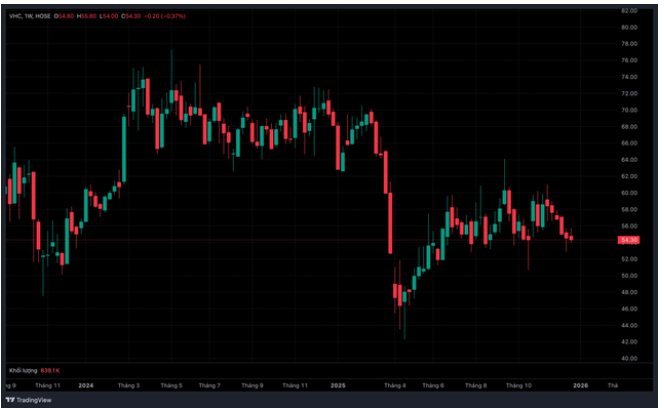Click the 46.00 price axis label
664x408 pixels.
pos(629,308)
